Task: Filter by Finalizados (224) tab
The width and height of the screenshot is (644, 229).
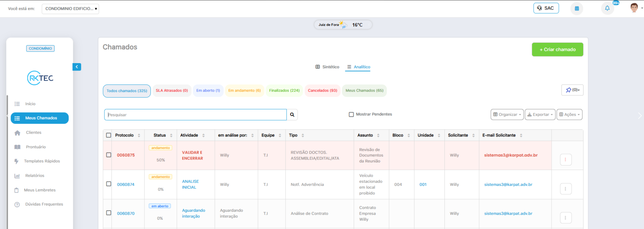Action: 284,91
